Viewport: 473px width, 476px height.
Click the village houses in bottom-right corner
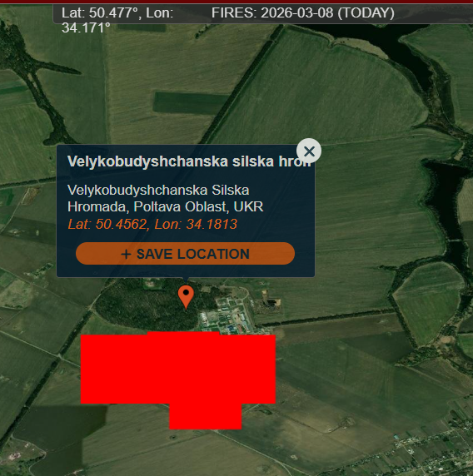click(x=431, y=453)
